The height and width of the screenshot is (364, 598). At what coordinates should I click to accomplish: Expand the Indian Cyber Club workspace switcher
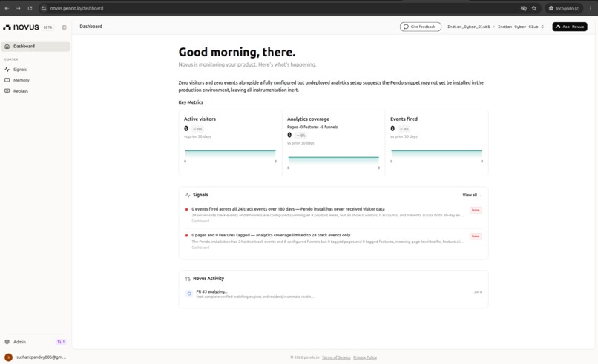click(521, 27)
